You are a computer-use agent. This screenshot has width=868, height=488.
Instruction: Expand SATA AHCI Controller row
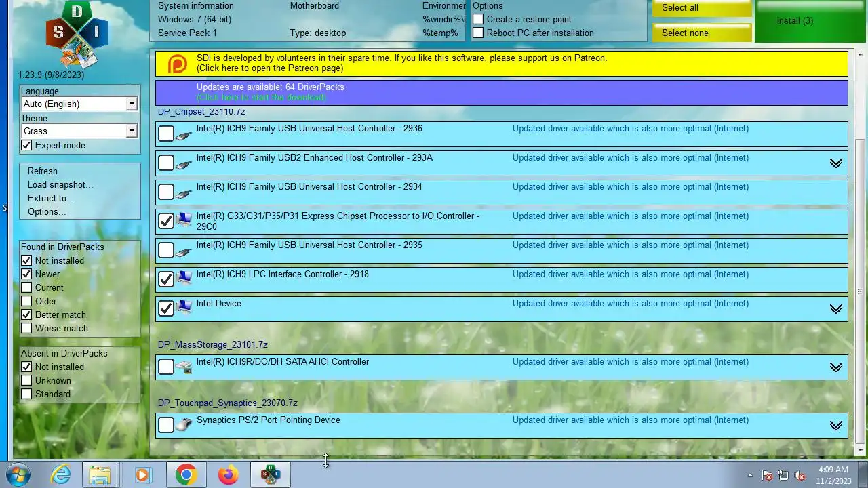tap(836, 367)
